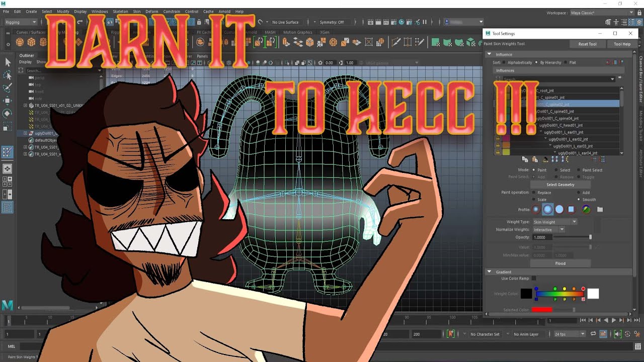Open the File menu

click(x=6, y=12)
